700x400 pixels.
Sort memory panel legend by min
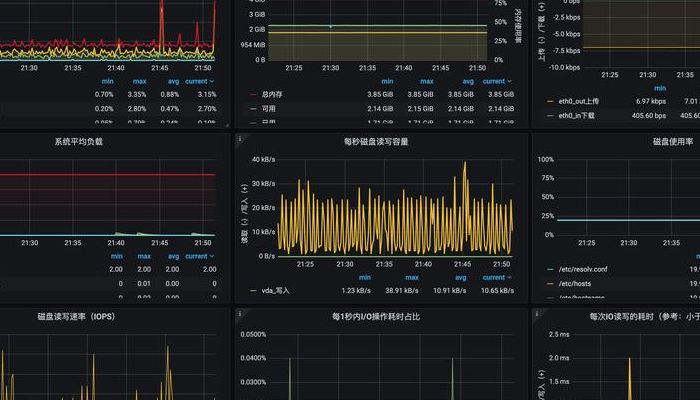click(x=387, y=81)
